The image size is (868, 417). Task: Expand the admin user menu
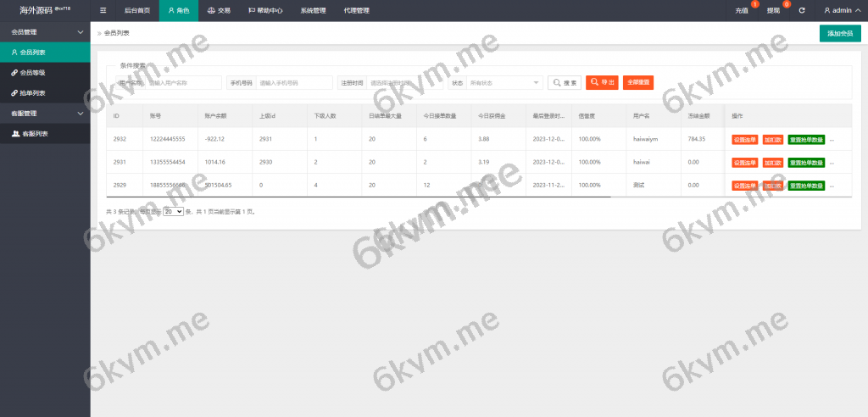pyautogui.click(x=843, y=10)
